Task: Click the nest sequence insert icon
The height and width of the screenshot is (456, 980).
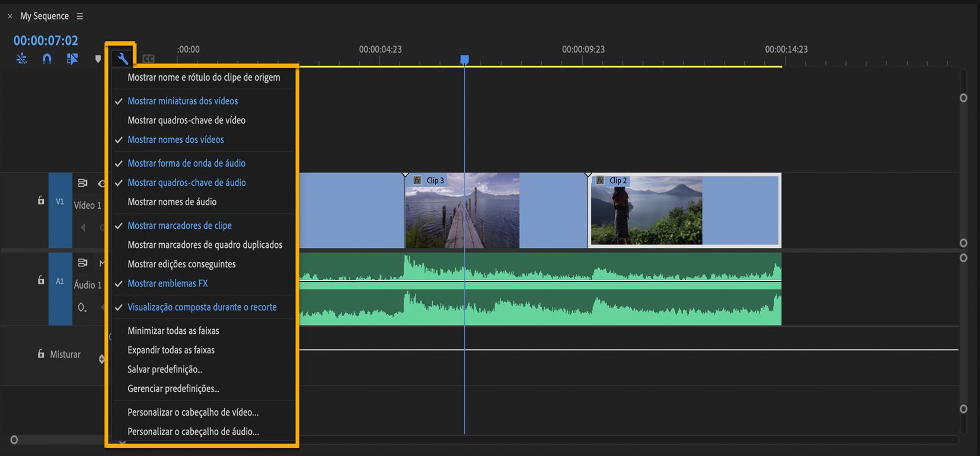Action: pos(22,59)
